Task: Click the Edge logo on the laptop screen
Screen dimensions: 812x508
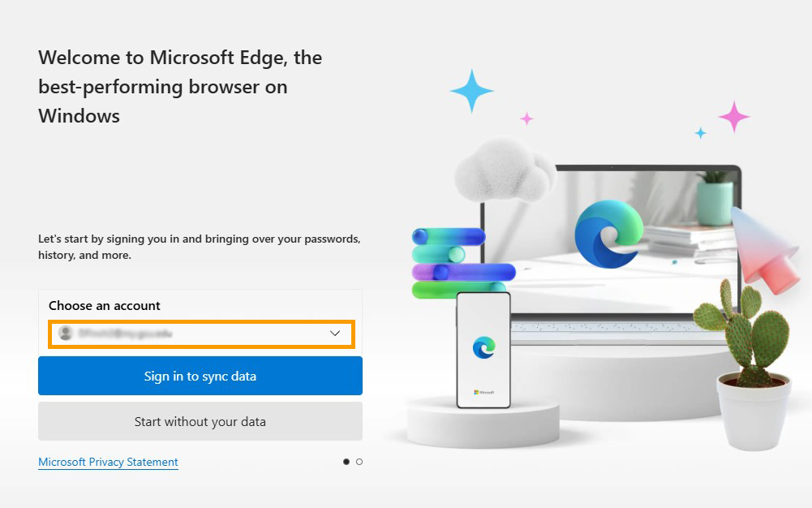Action: (608, 234)
